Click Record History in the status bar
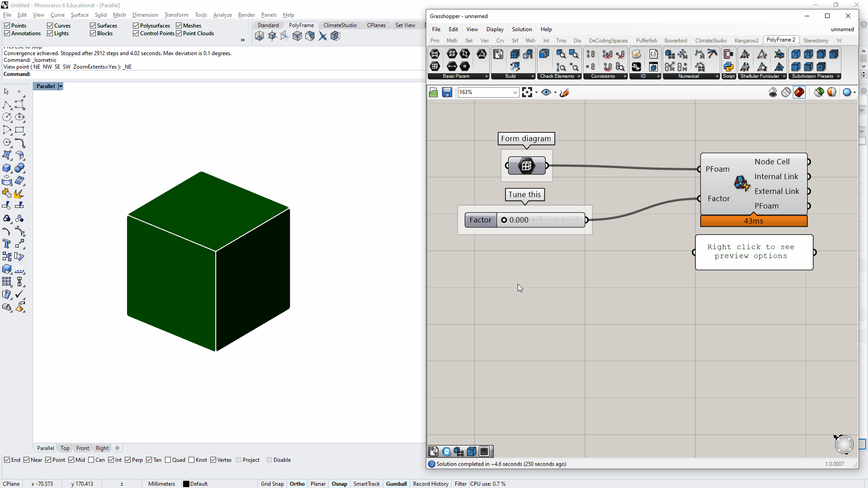 (x=430, y=483)
